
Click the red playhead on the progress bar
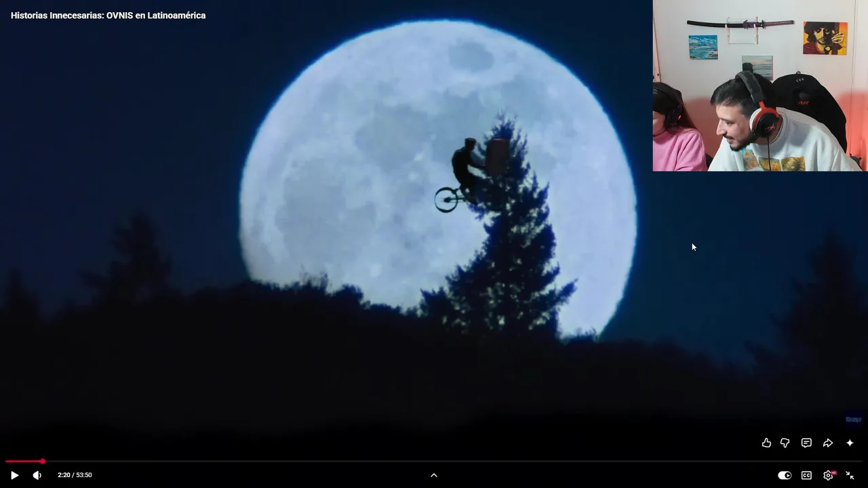42,462
